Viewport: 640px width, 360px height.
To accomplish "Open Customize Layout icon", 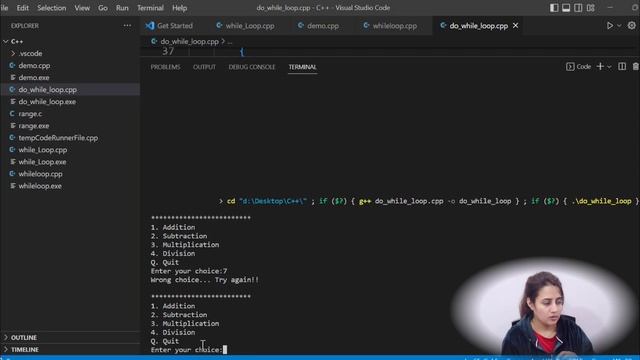I will pyautogui.click(x=591, y=8).
